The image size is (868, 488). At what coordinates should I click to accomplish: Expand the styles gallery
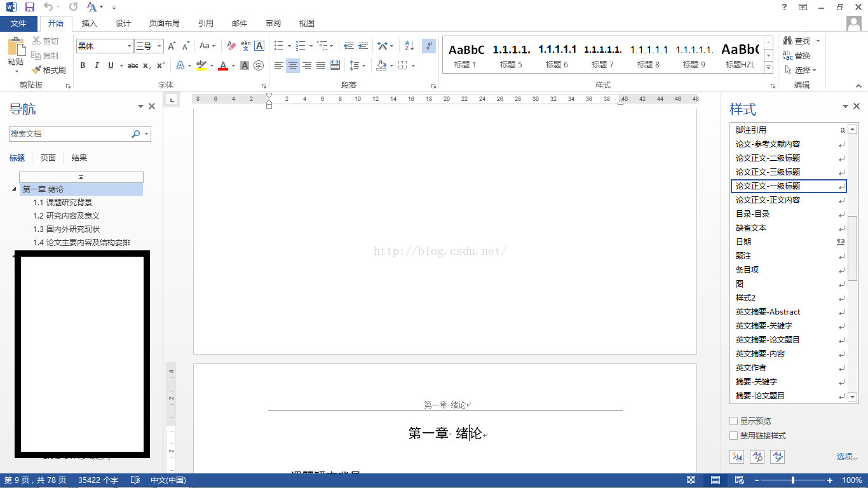click(x=768, y=68)
